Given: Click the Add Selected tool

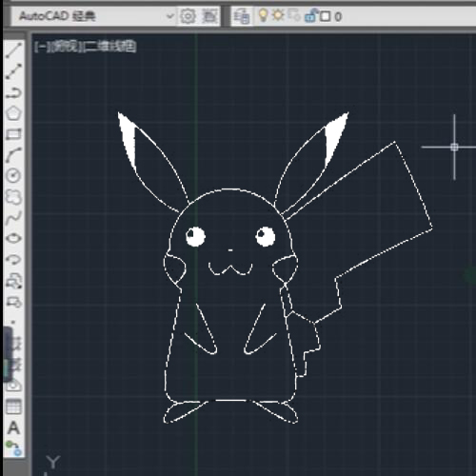Looking at the screenshot, I should point(13,448).
